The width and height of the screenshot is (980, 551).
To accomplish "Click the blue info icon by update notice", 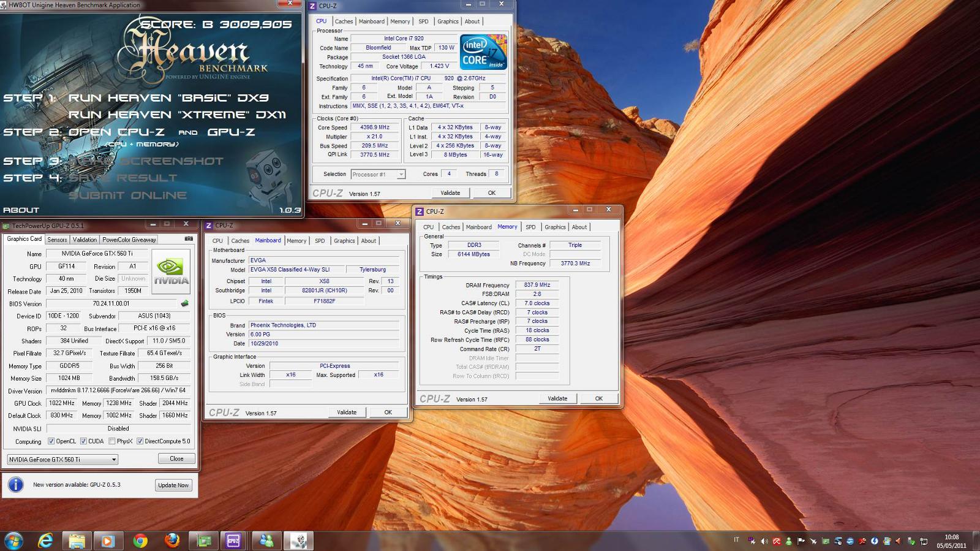I will [15, 485].
